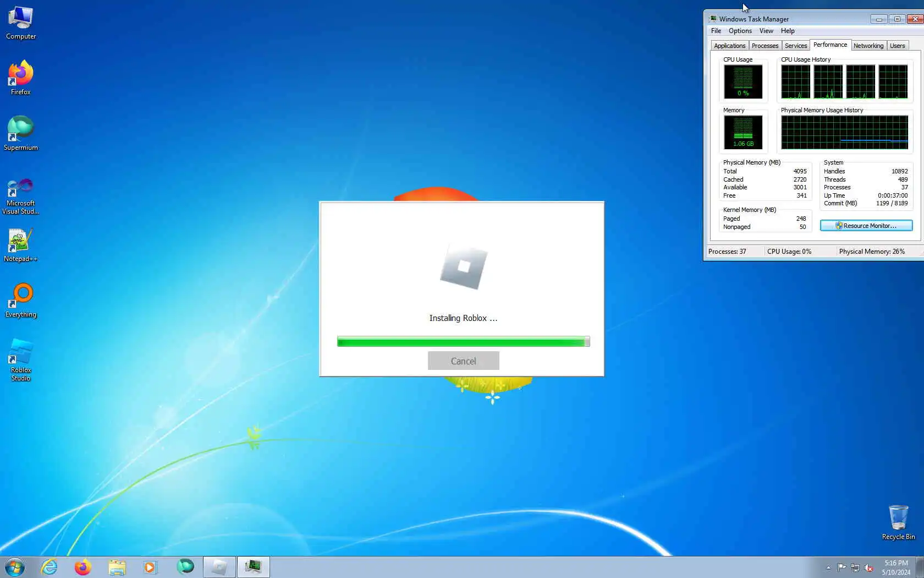Switch to the Processes tab
Screen dimensions: 924x578
[x=765, y=46]
